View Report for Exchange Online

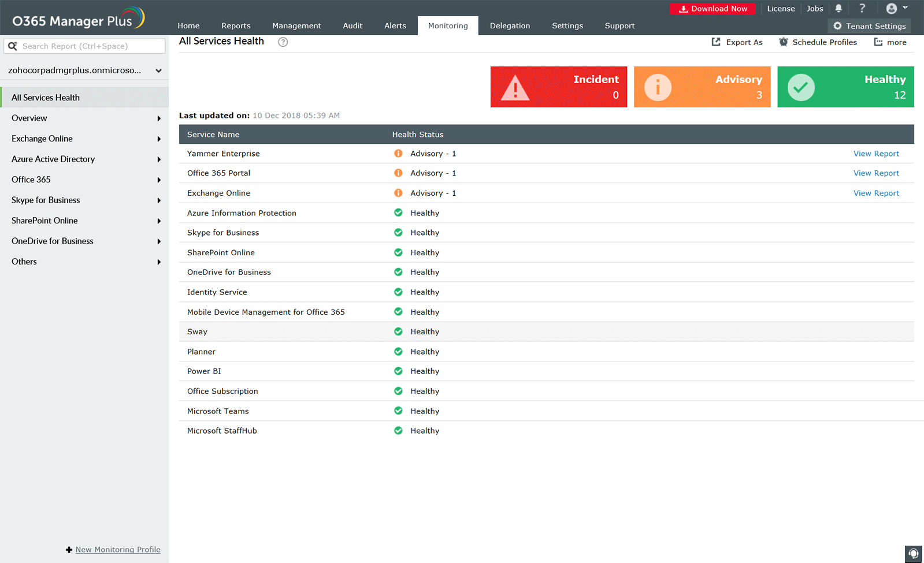click(x=876, y=193)
